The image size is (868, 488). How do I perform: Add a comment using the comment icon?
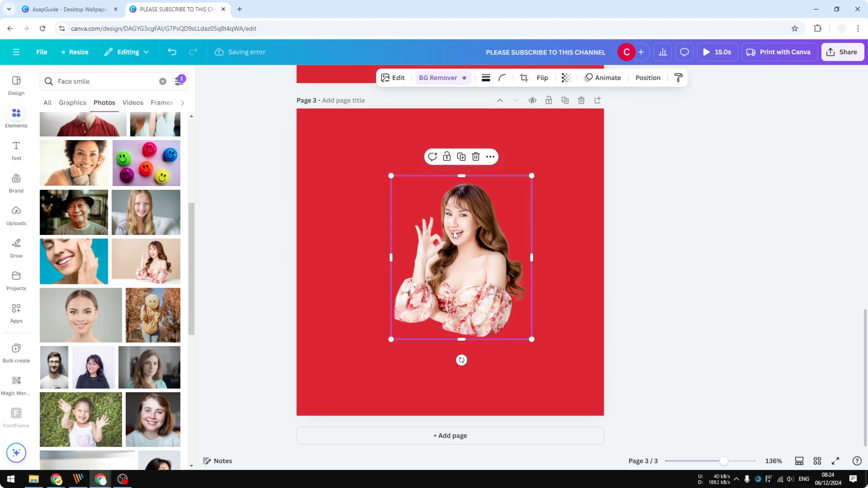[433, 156]
